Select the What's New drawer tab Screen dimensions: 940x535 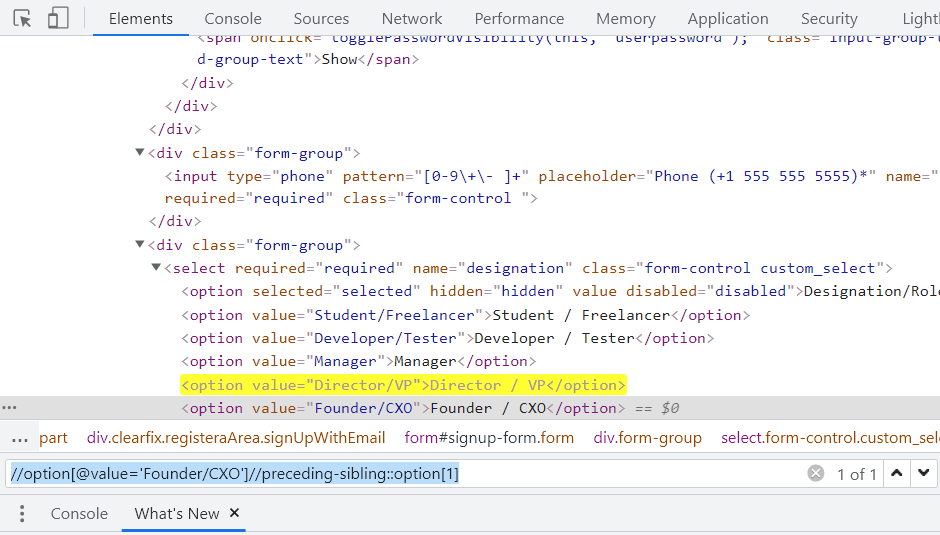tap(177, 514)
